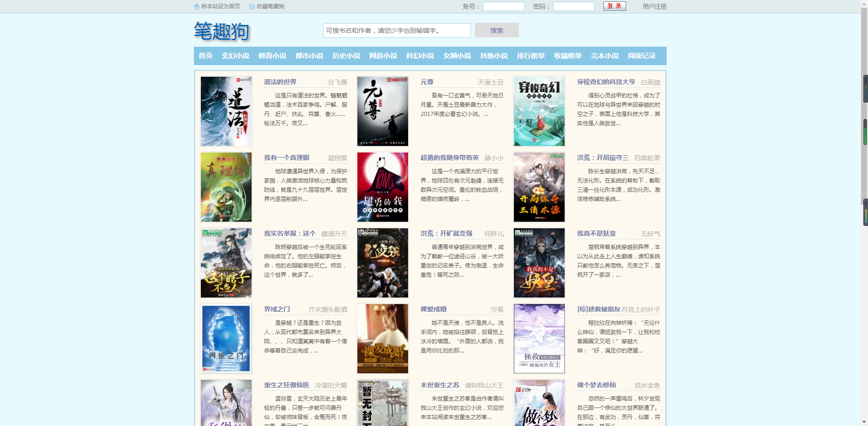
Task: Click author name 月亮上的叶子
Action: (x=641, y=310)
